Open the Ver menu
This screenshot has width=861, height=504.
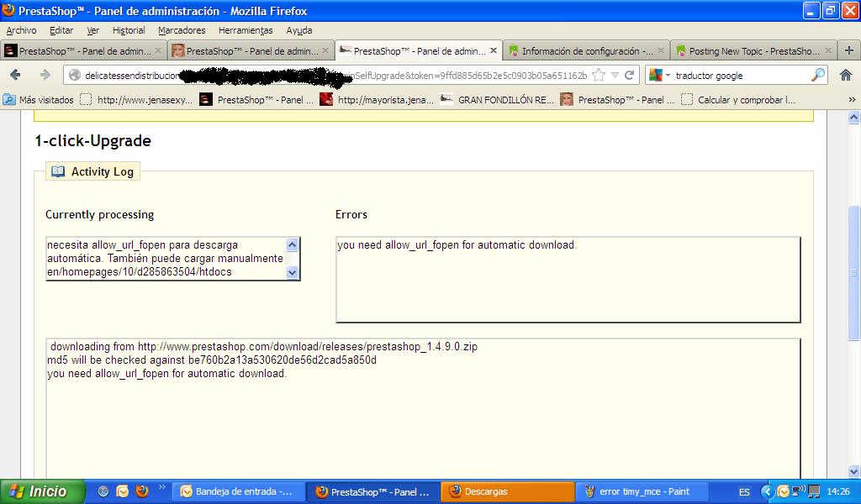pos(92,30)
